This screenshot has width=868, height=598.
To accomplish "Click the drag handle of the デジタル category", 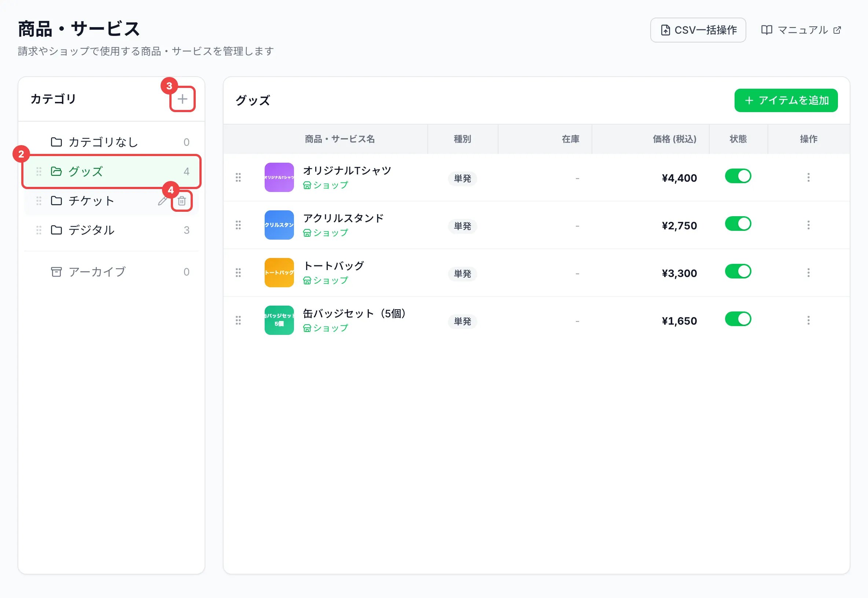I will (x=38, y=230).
